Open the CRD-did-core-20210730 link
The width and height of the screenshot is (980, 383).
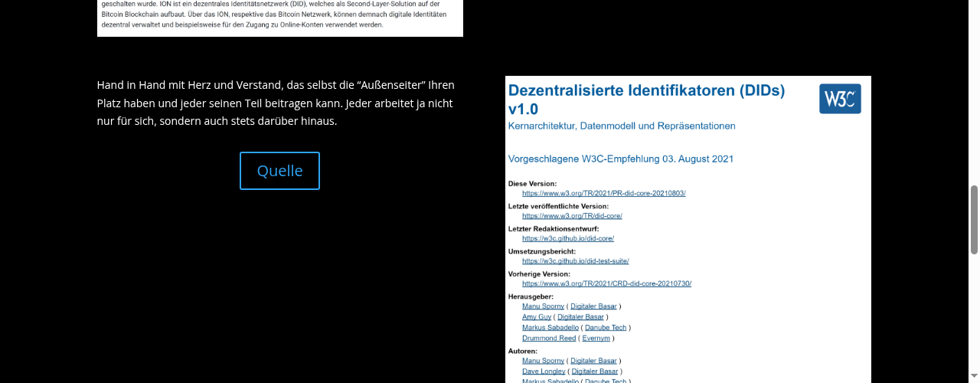click(606, 283)
